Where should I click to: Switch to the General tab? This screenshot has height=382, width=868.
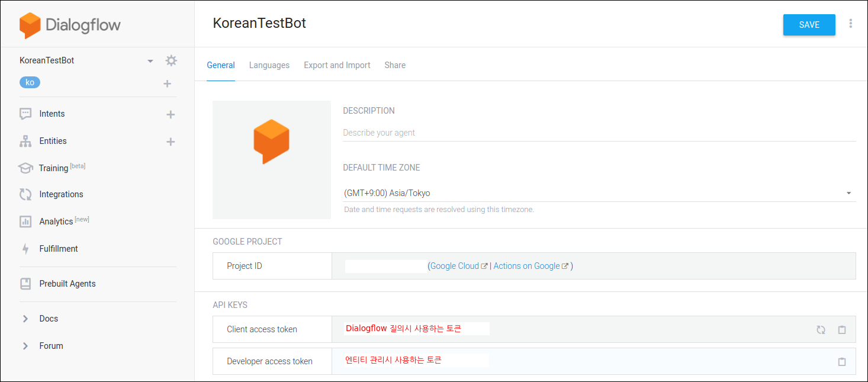(221, 65)
